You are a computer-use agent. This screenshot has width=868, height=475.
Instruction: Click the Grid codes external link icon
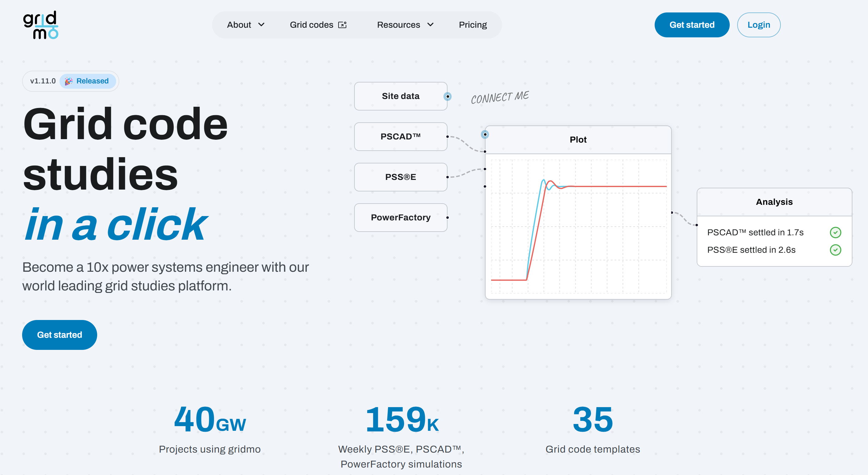[x=342, y=25]
